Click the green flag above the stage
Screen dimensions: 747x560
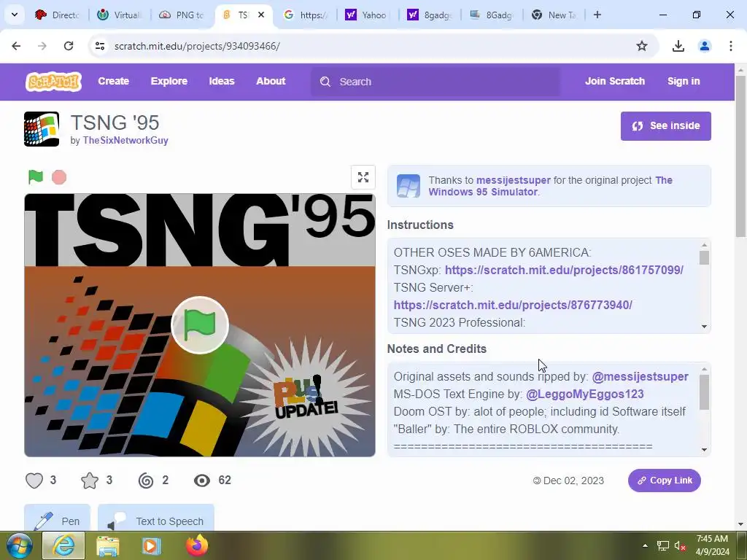[x=36, y=177]
